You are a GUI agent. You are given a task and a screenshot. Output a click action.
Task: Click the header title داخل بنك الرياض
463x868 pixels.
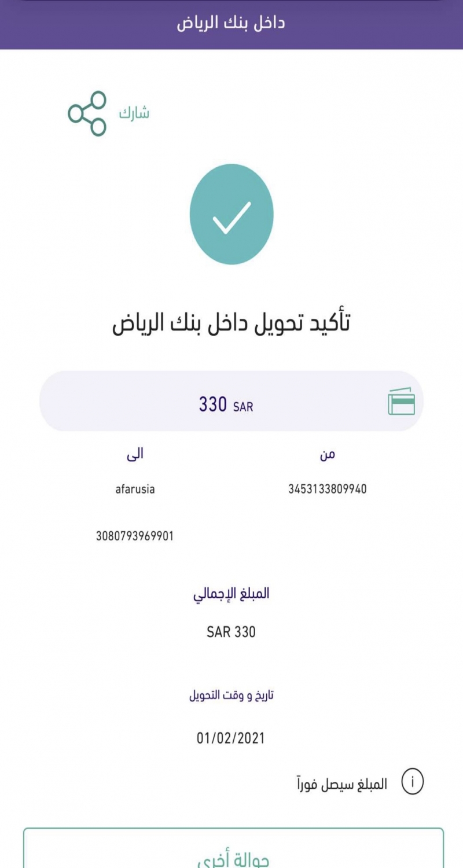231,24
